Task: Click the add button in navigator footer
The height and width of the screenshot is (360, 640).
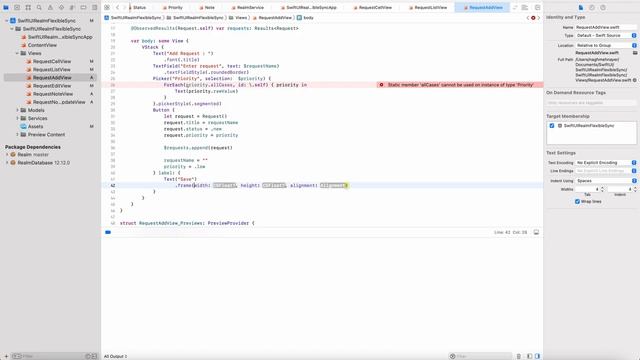Action: [6, 356]
